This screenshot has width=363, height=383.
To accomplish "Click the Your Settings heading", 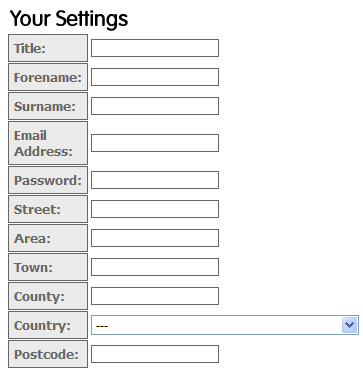I will 69,18.
